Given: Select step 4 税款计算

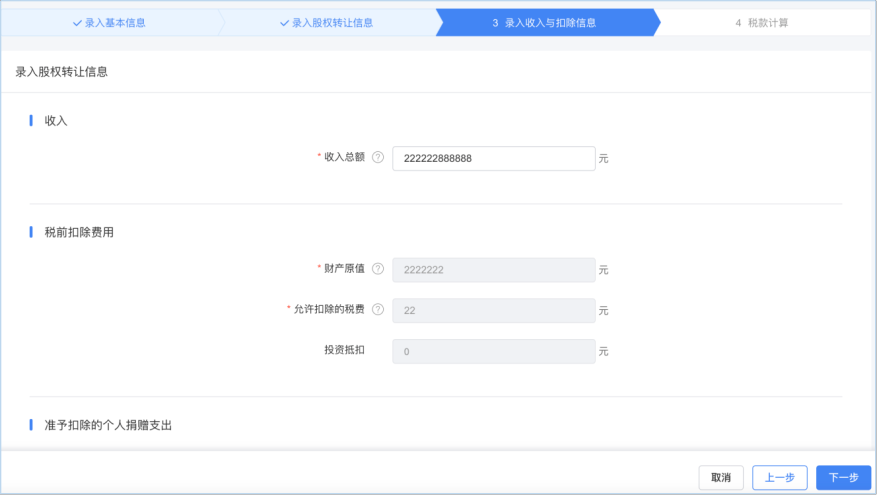Looking at the screenshot, I should tap(762, 23).
